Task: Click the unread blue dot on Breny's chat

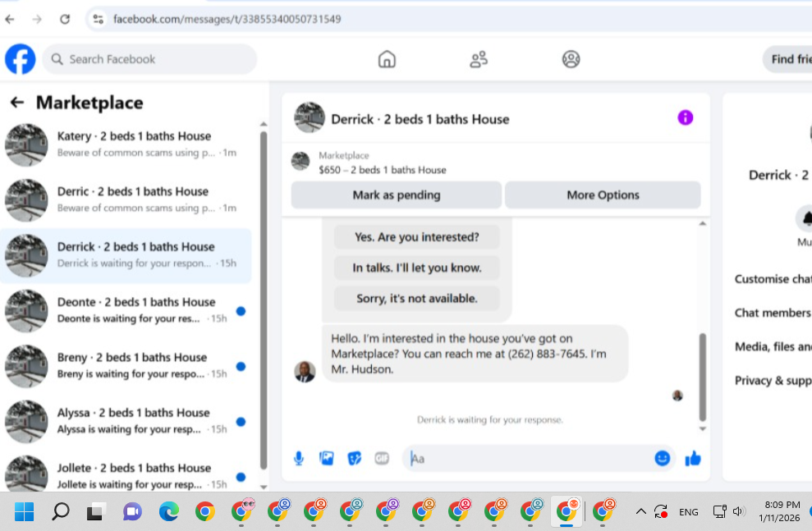Action: click(241, 366)
